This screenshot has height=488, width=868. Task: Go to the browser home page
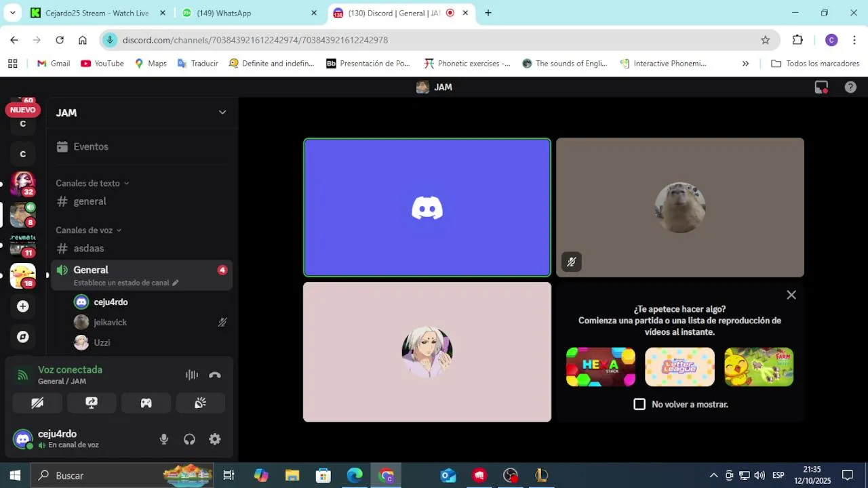click(x=82, y=40)
